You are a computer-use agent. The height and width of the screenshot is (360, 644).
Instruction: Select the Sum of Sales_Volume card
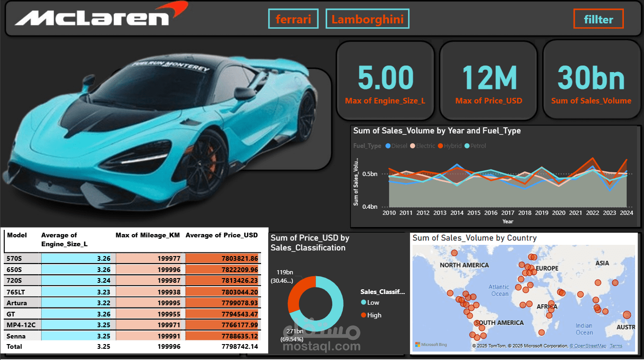point(591,81)
